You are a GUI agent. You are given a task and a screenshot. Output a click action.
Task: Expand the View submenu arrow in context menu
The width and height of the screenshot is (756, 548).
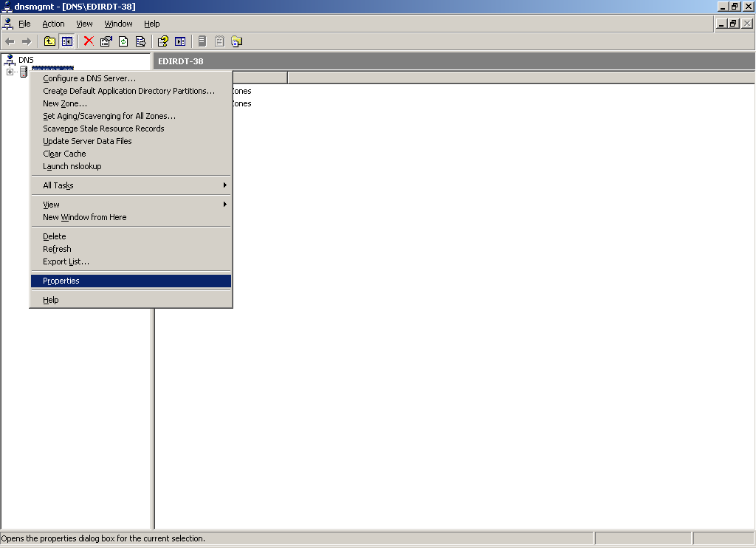pos(224,205)
